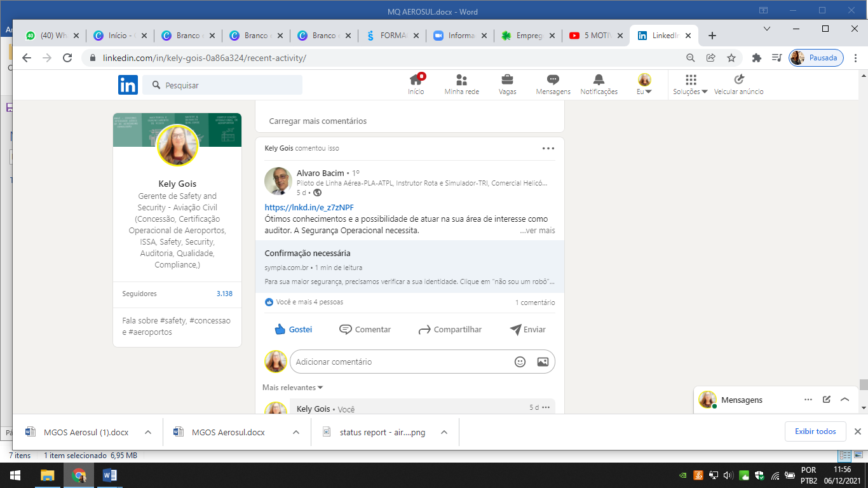Viewport: 868px width, 488px height.
Task: Close the LinkedIn tab
Action: [689, 36]
